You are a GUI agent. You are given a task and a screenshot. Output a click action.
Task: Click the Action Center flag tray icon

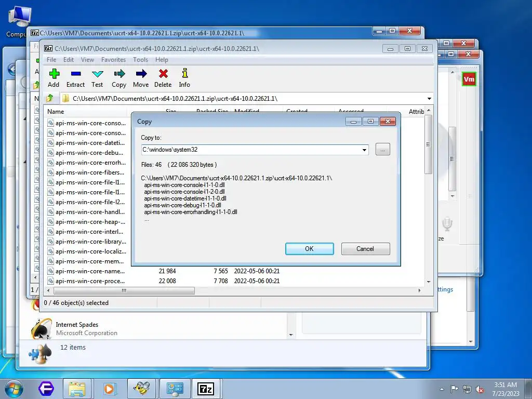click(x=454, y=389)
